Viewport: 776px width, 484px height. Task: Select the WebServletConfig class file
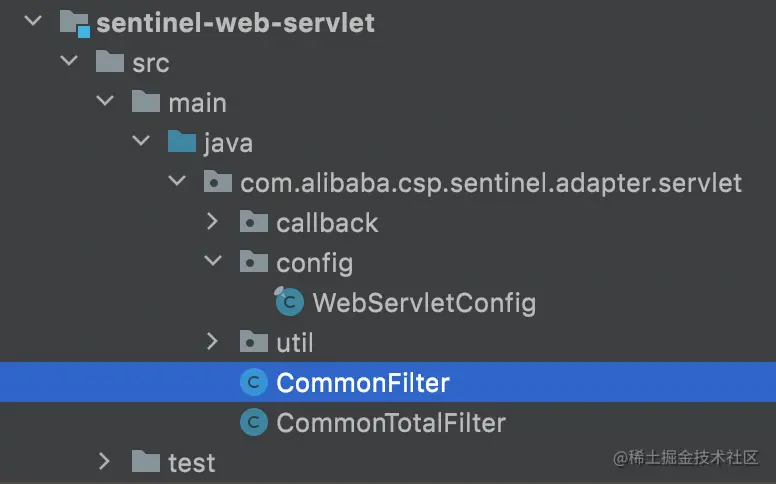424,302
